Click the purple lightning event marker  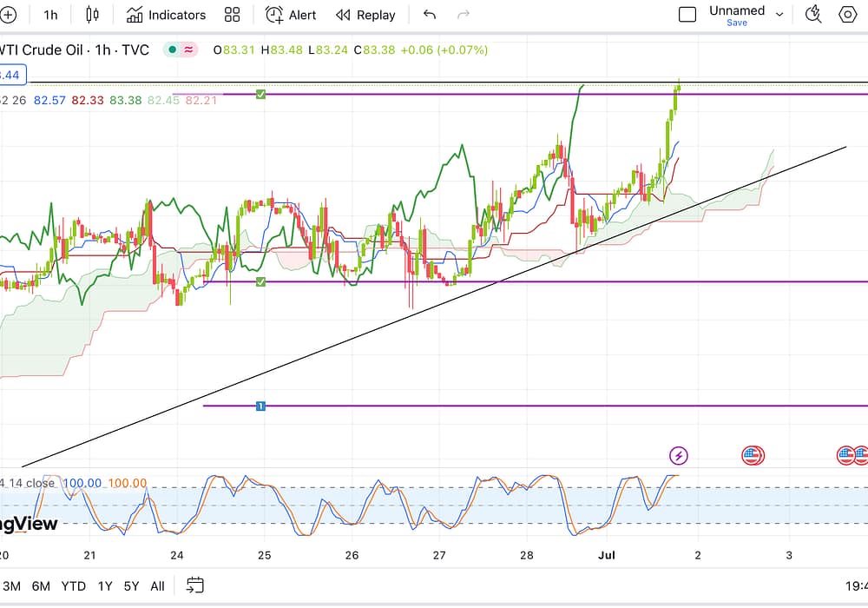[x=679, y=455]
